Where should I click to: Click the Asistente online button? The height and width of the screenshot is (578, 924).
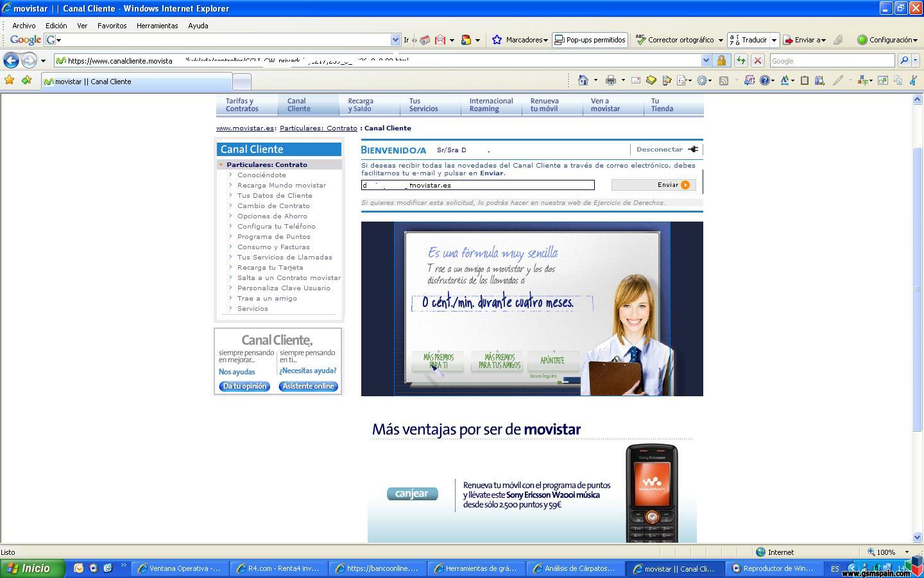point(309,386)
